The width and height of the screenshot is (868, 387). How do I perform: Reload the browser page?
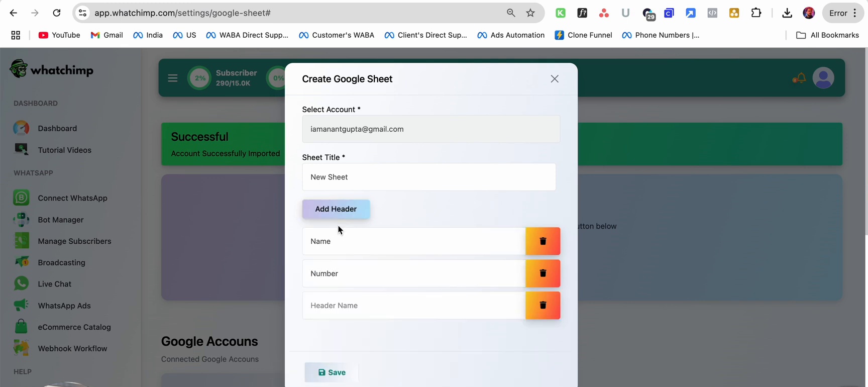coord(57,13)
